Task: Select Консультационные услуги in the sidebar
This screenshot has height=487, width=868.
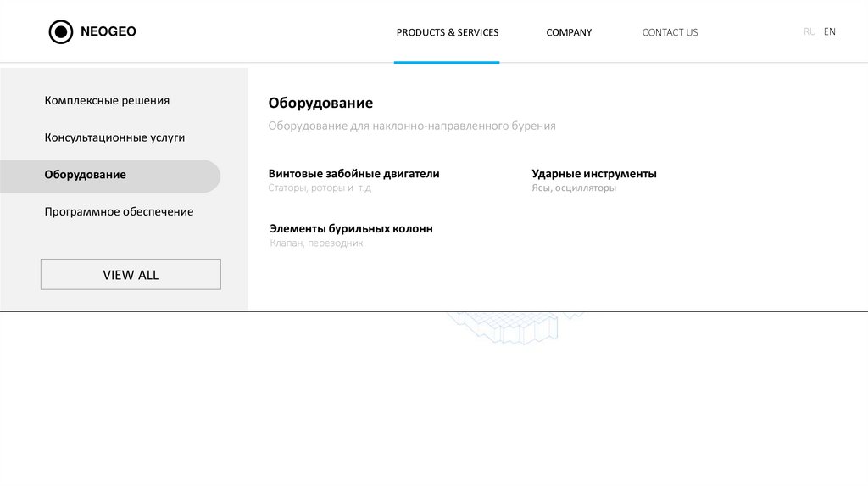Action: pyautogui.click(x=114, y=137)
